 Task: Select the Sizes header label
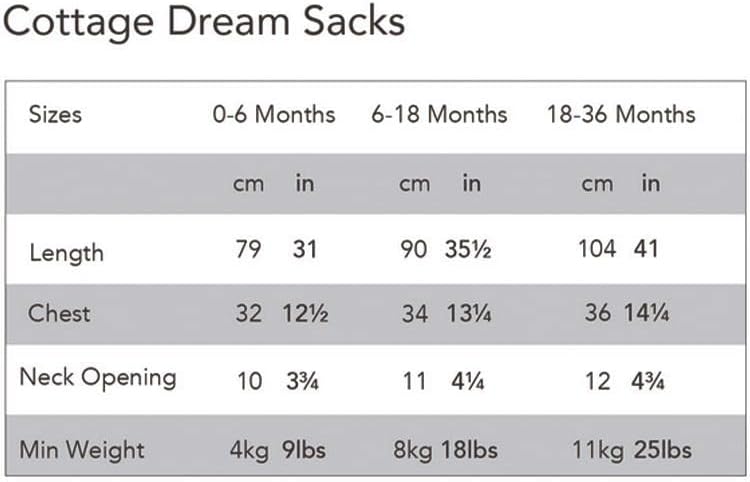(55, 114)
